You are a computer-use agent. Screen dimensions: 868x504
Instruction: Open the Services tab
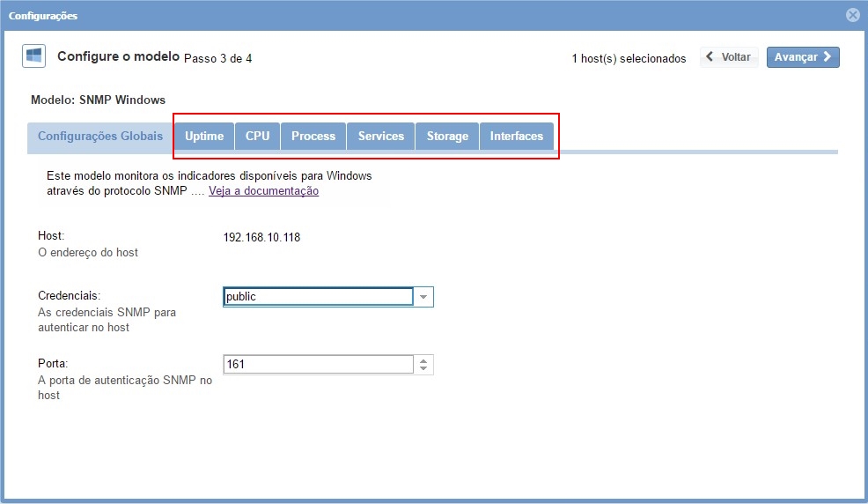[380, 137]
